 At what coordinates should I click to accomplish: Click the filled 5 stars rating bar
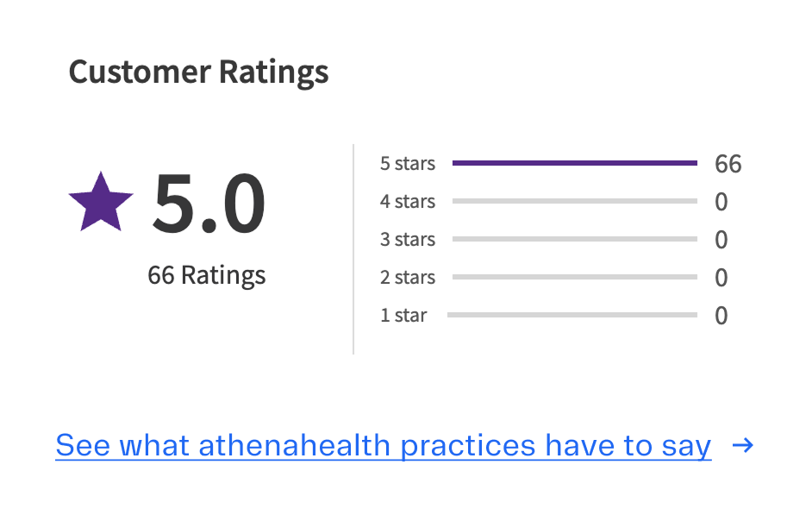[573, 161]
